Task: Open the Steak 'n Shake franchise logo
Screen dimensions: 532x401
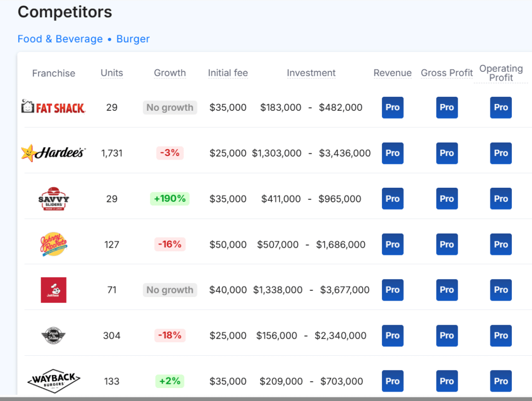Action: pyautogui.click(x=54, y=335)
